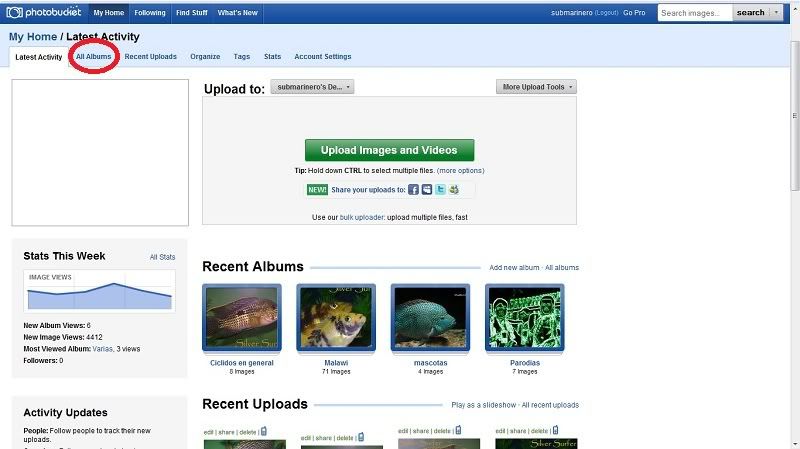Open the Following menu
800x449 pixels.
pos(150,13)
